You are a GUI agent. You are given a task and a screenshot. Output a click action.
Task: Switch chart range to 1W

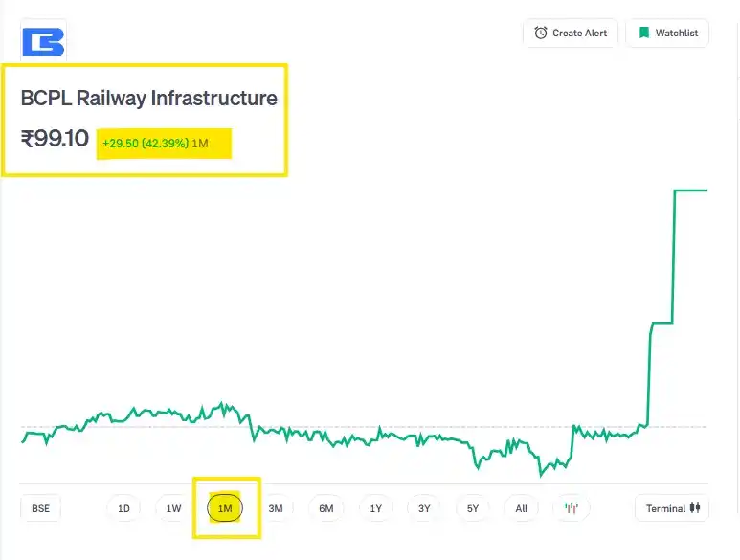coord(173,508)
